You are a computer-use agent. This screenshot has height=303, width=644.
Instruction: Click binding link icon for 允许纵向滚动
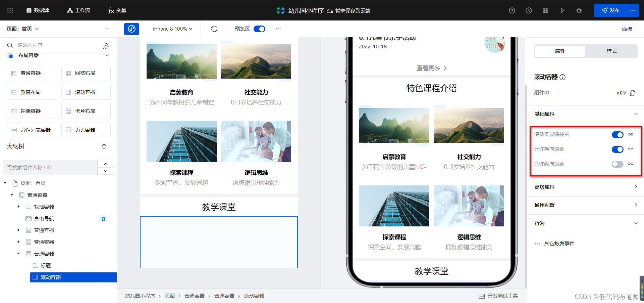pos(631,164)
